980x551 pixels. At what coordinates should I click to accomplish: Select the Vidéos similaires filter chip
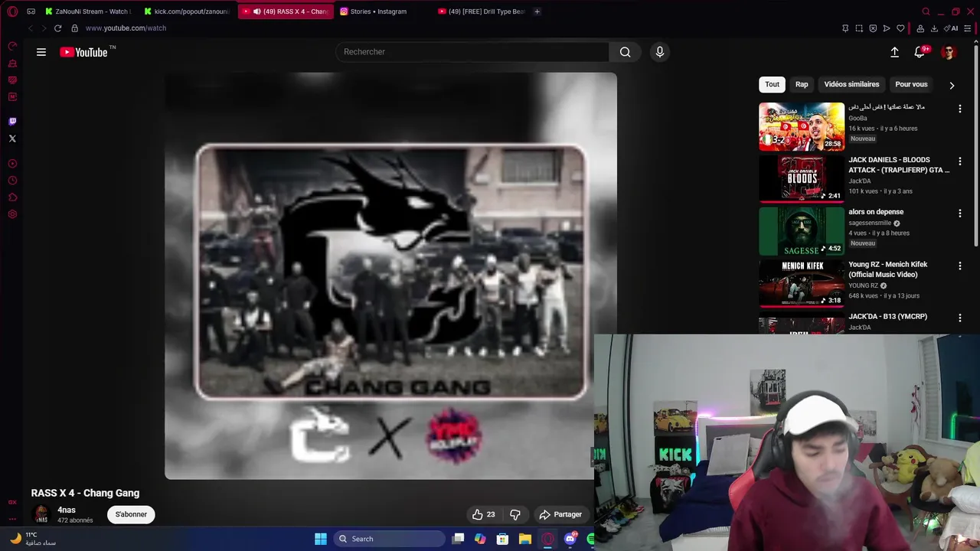(851, 84)
